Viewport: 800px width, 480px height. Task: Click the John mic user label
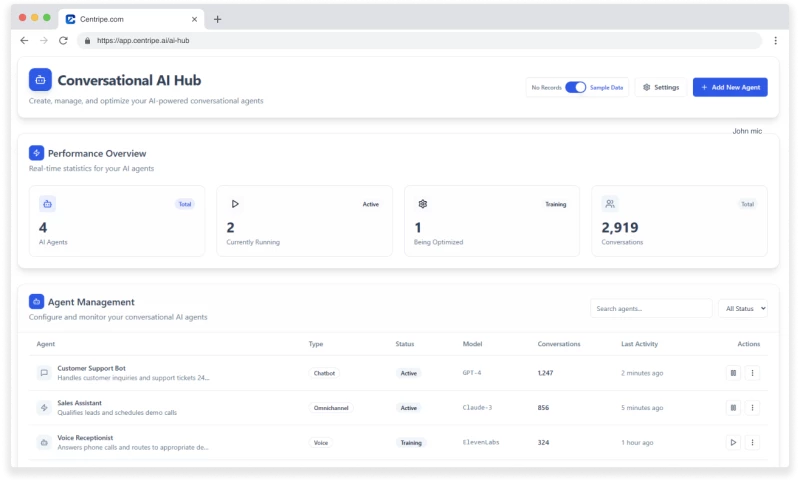point(747,131)
